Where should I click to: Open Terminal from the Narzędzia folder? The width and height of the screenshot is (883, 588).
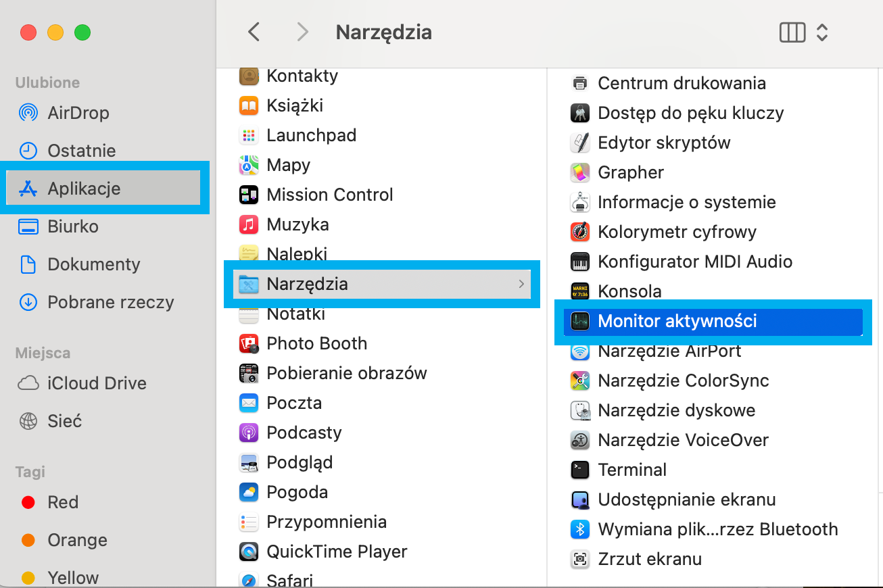tap(633, 470)
